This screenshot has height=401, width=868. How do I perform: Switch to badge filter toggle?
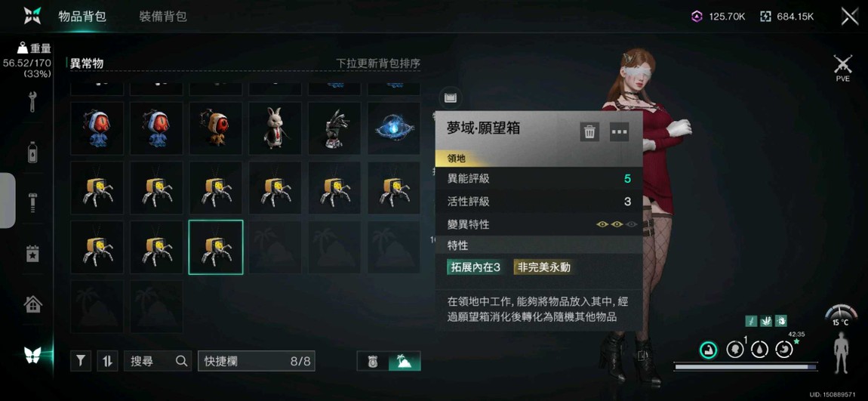(373, 361)
